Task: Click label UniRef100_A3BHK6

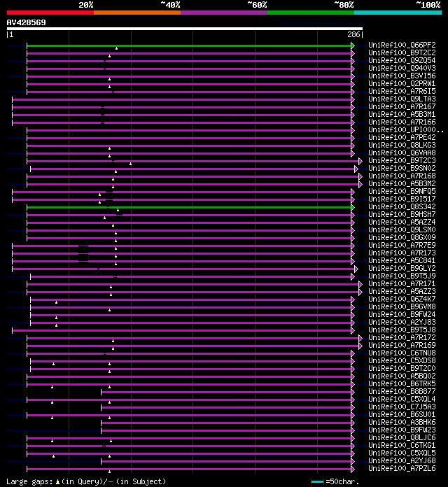Action: tap(402, 422)
